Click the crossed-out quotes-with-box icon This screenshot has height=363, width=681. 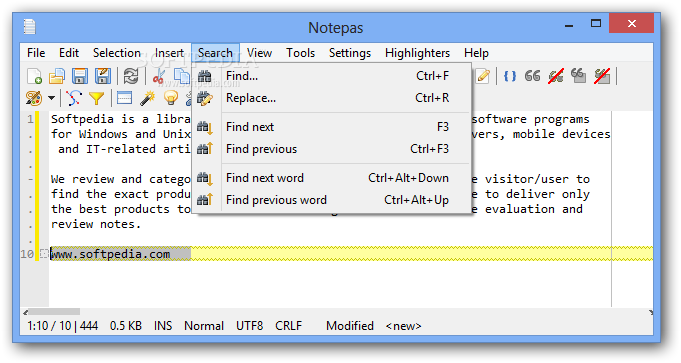(x=602, y=76)
